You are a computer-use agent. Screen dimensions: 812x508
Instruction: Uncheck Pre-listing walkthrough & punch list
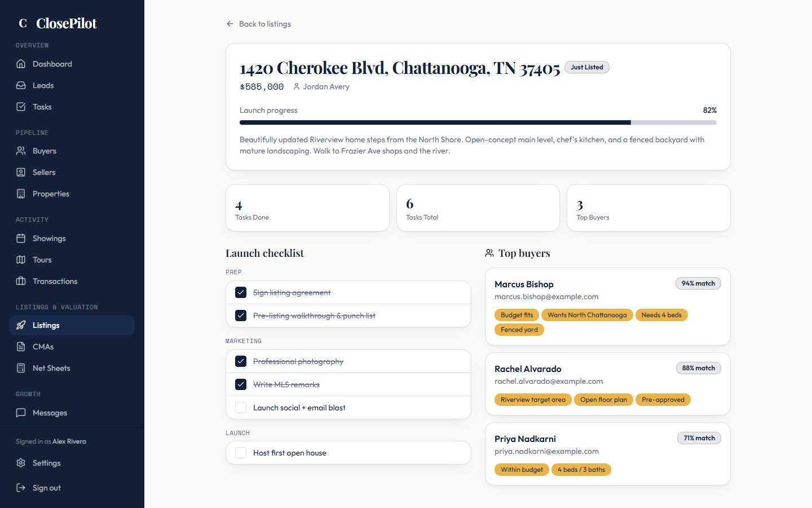click(x=241, y=316)
